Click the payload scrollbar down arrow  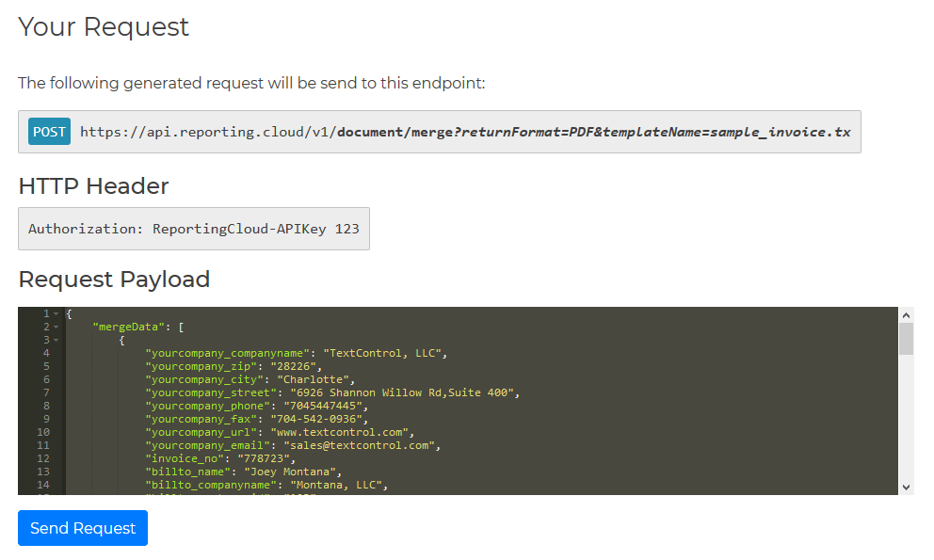pyautogui.click(x=906, y=488)
